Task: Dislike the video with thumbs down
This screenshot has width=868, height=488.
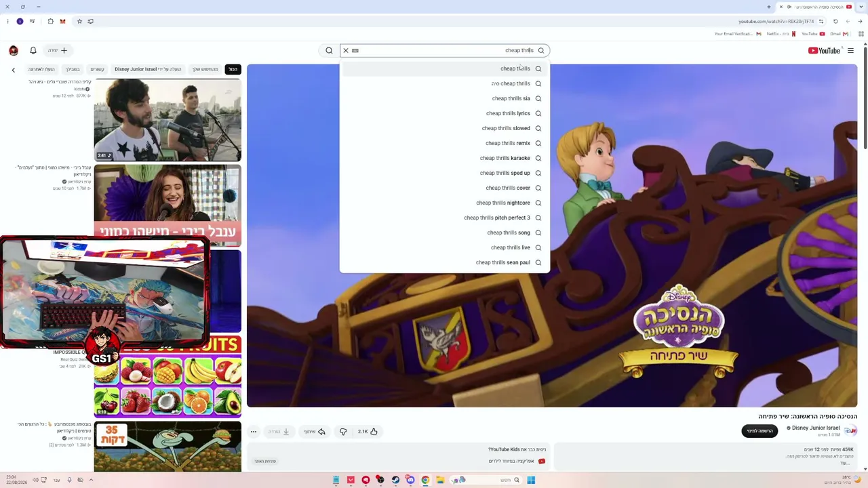Action: 343,432
